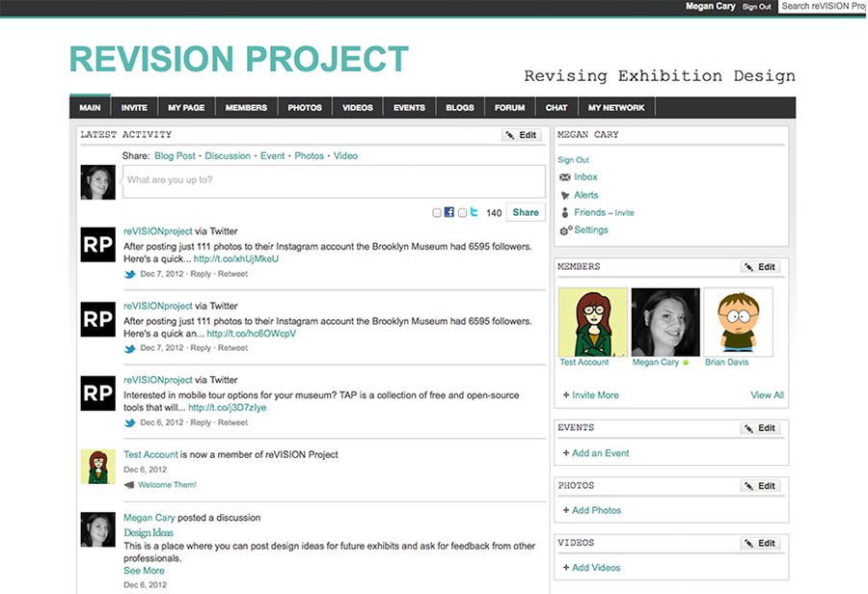This screenshot has height=594, width=868.
Task: Open the Design Ideas discussion
Action: [x=149, y=532]
